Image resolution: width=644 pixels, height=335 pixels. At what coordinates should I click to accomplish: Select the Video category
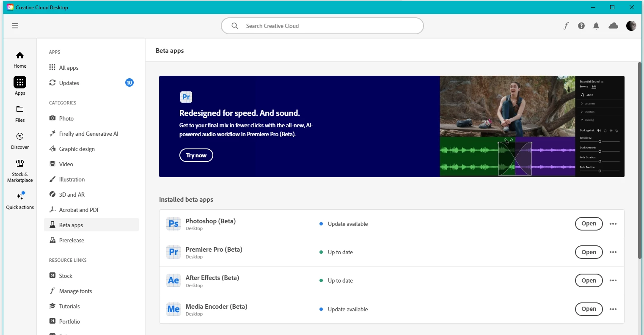(x=91, y=164)
